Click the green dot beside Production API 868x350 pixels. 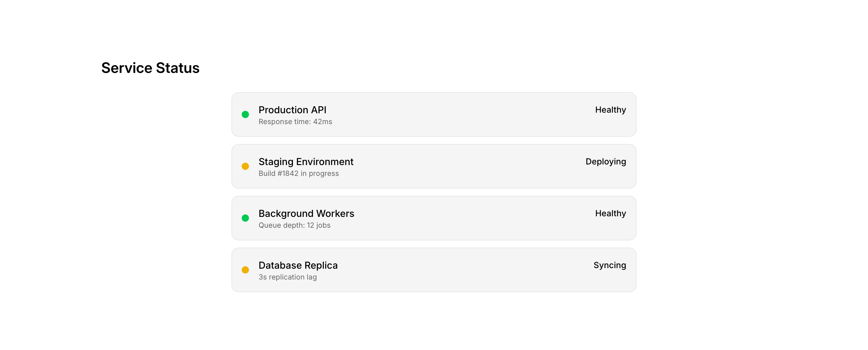point(245,114)
